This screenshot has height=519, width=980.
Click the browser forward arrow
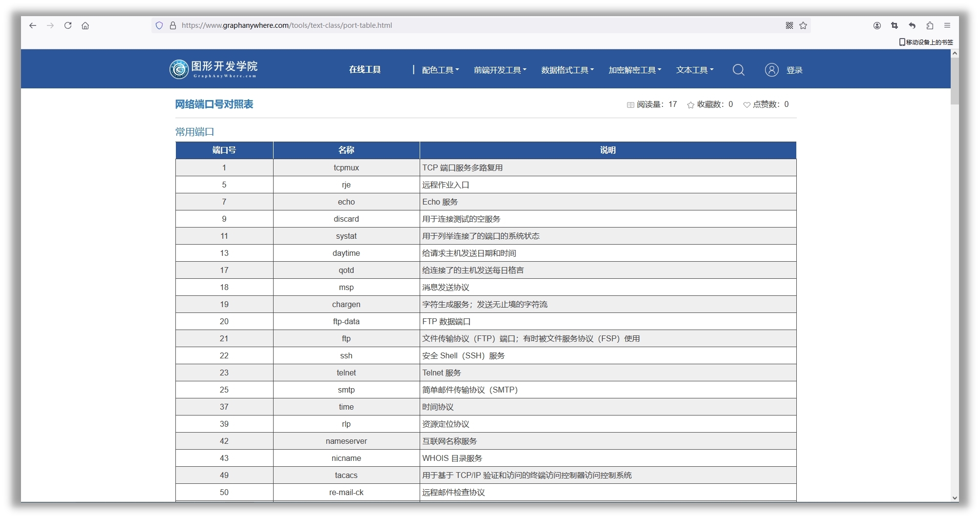[x=50, y=25]
